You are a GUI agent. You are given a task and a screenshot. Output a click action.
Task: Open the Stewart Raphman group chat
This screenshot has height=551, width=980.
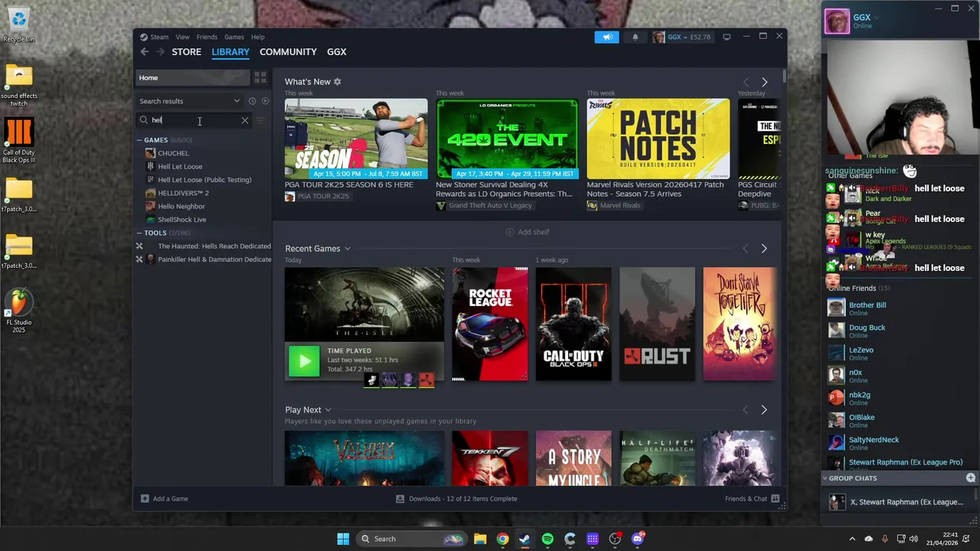(x=896, y=502)
